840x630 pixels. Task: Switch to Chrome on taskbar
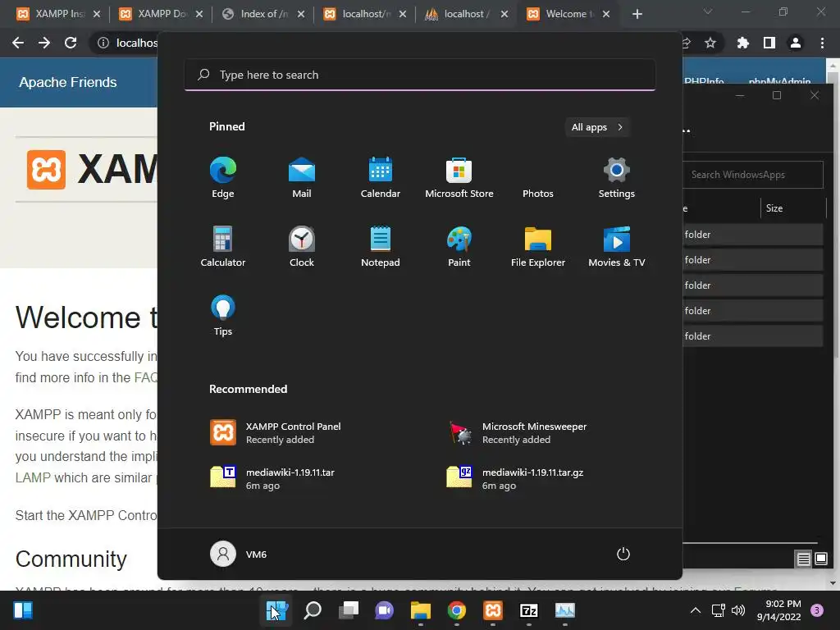[456, 610]
